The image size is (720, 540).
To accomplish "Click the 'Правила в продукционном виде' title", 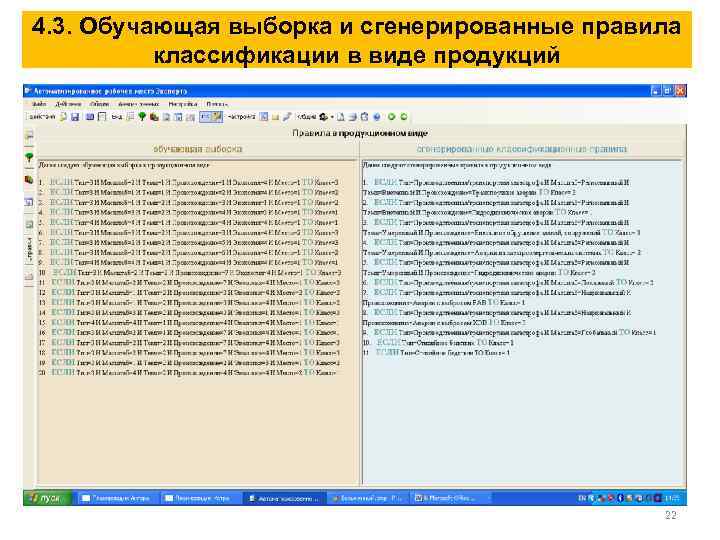I will pyautogui.click(x=360, y=133).
